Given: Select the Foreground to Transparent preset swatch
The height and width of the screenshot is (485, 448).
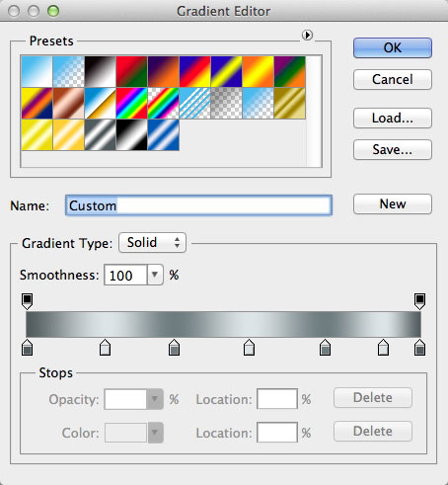Looking at the screenshot, I should click(68, 71).
